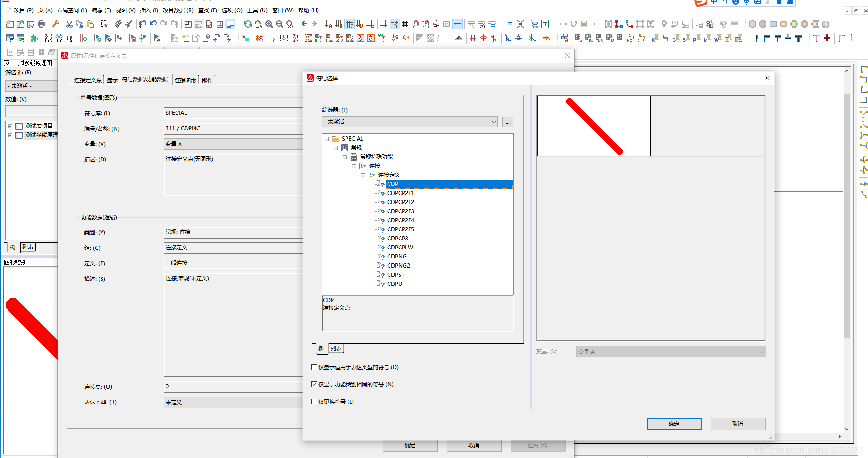Open the 筛选器 dropdown in 符号选择 dialog
The height and width of the screenshot is (458, 868).
coord(410,122)
